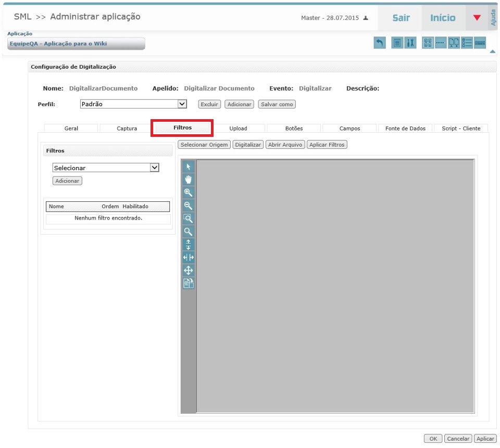Click the fit-to-height arrows icon

(188, 245)
